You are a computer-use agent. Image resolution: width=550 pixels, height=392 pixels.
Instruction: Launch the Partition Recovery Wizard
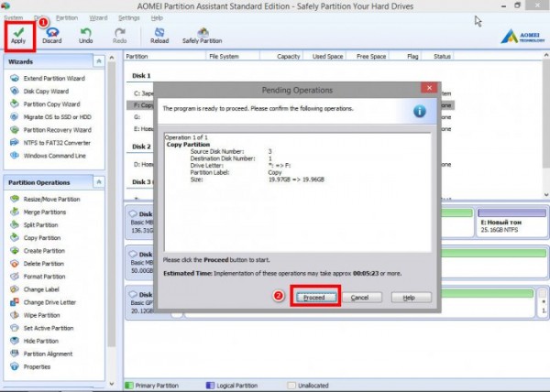(50, 130)
